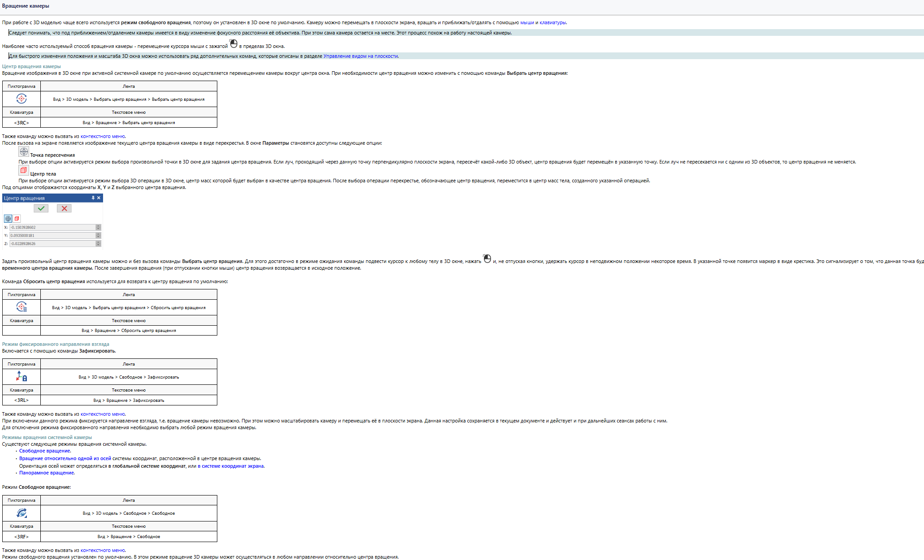Open Свободное вращение list link
The height and width of the screenshot is (560, 924).
pyautogui.click(x=44, y=451)
